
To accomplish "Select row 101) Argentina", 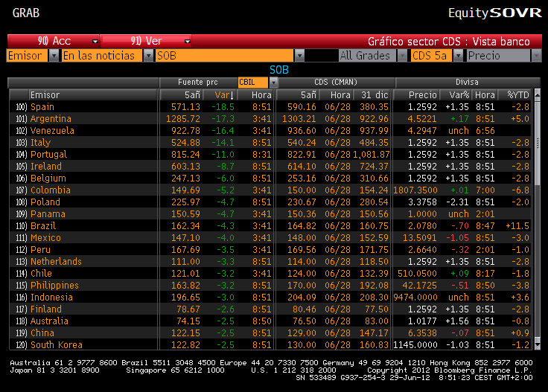I will tap(270, 119).
